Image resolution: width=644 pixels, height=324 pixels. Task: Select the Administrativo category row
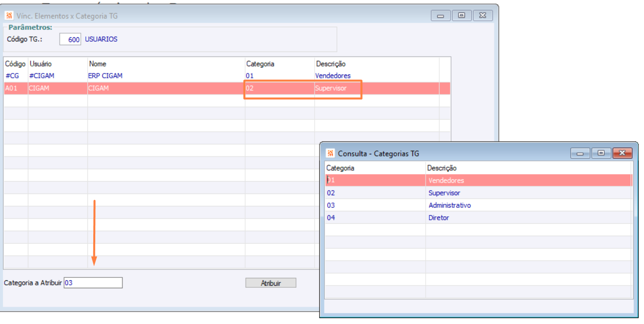(x=478, y=205)
